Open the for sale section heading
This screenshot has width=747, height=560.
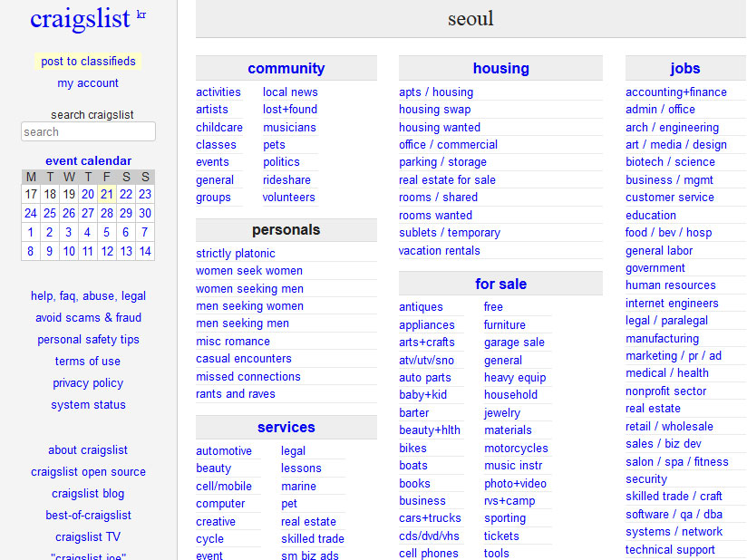[x=500, y=284]
